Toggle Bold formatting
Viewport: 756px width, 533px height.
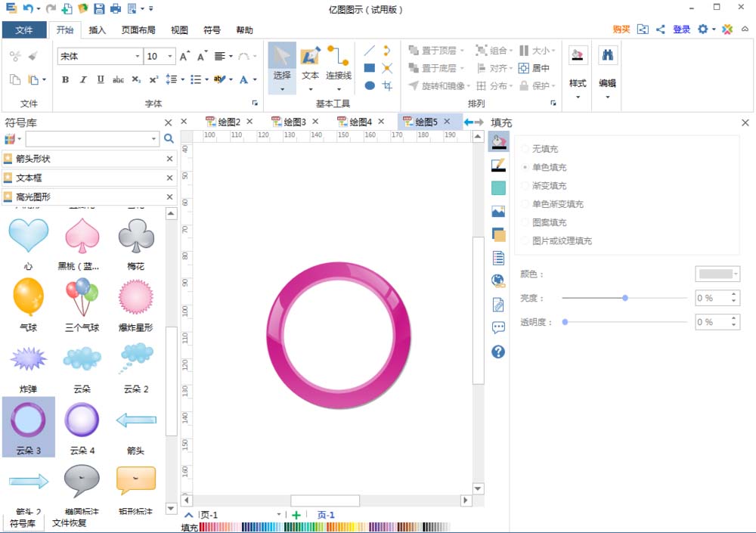tap(65, 79)
